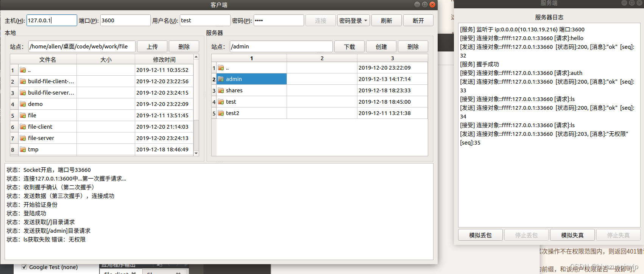
Task: Click 握手成功 line in server log
Action: coord(480,64)
